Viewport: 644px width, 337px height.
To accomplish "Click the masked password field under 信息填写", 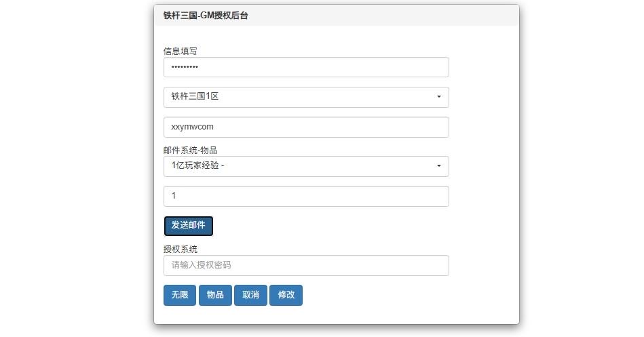I will coord(305,67).
